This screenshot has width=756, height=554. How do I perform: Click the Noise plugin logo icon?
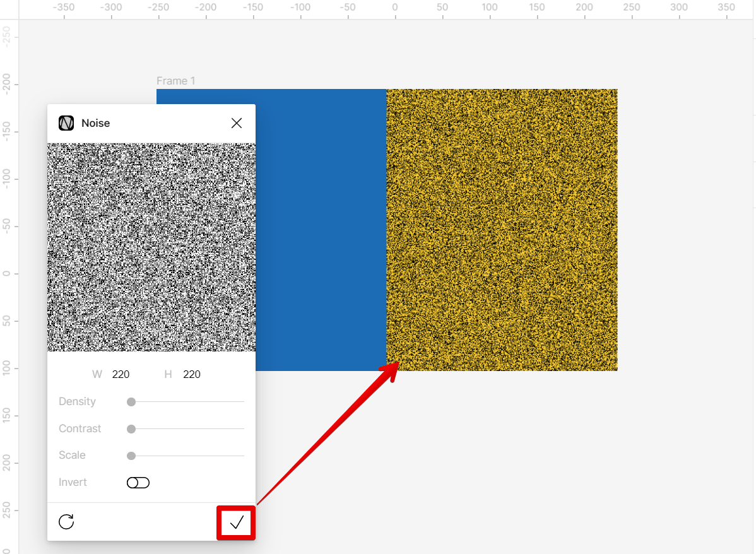coord(66,123)
